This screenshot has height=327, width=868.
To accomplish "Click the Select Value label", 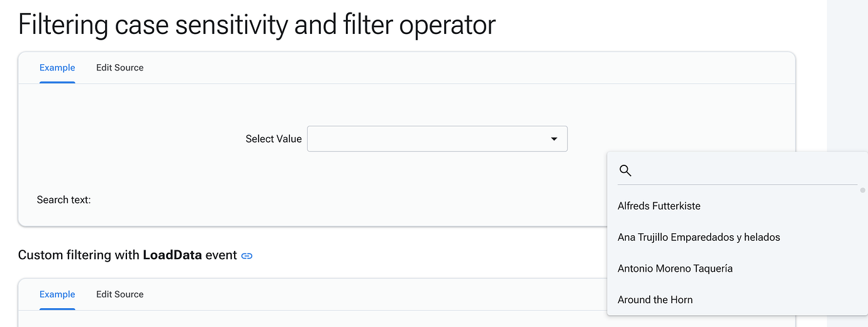I will (x=274, y=139).
